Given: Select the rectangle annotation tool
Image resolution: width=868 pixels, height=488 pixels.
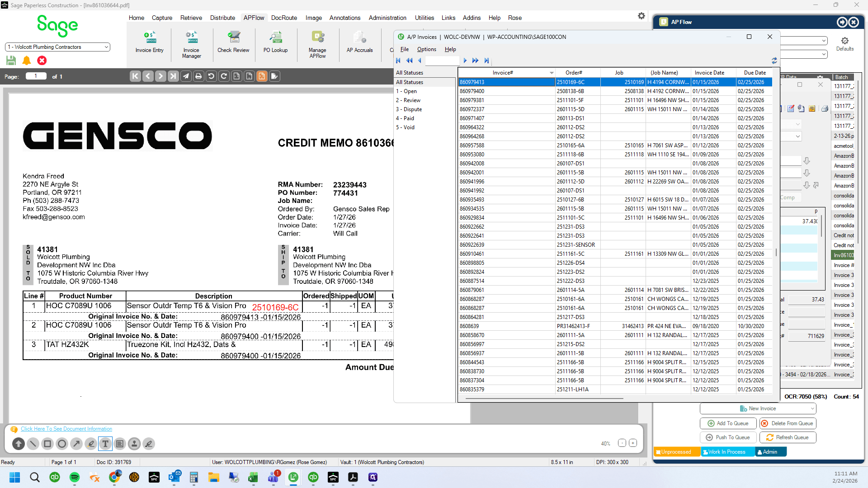Looking at the screenshot, I should coord(47,444).
